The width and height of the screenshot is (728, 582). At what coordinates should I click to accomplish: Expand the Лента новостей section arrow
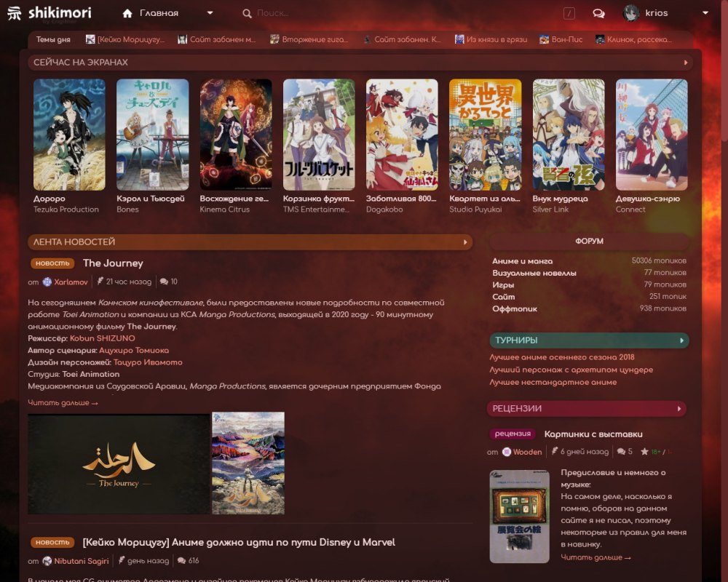click(x=465, y=242)
